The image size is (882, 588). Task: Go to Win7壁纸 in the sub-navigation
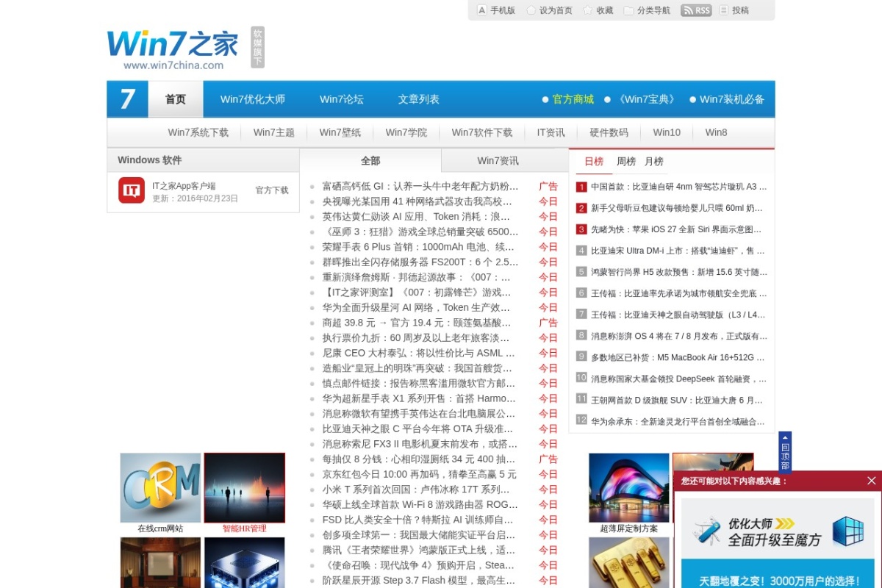340,132
